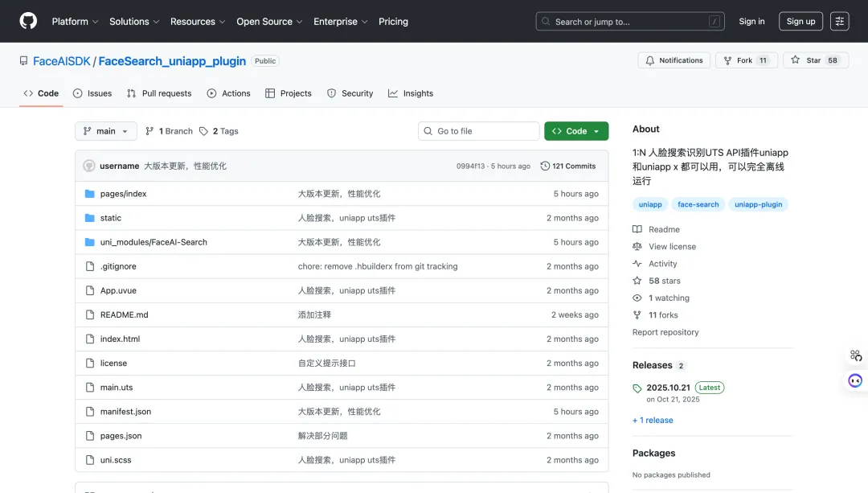868x493 pixels.
Task: Click the pages.json file icon
Action: [x=90, y=436]
